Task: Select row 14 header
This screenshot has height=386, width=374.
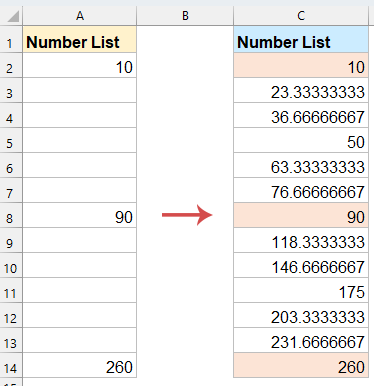Action: pyautogui.click(x=11, y=365)
